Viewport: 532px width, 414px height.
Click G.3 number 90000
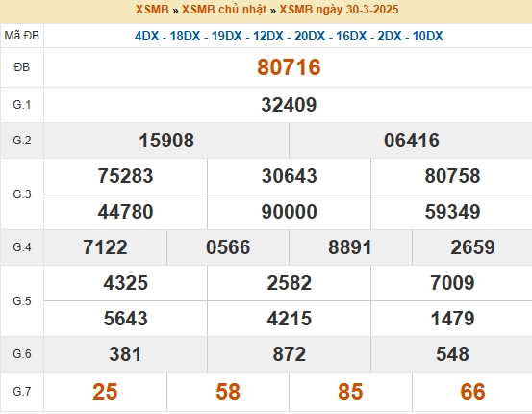click(x=289, y=212)
